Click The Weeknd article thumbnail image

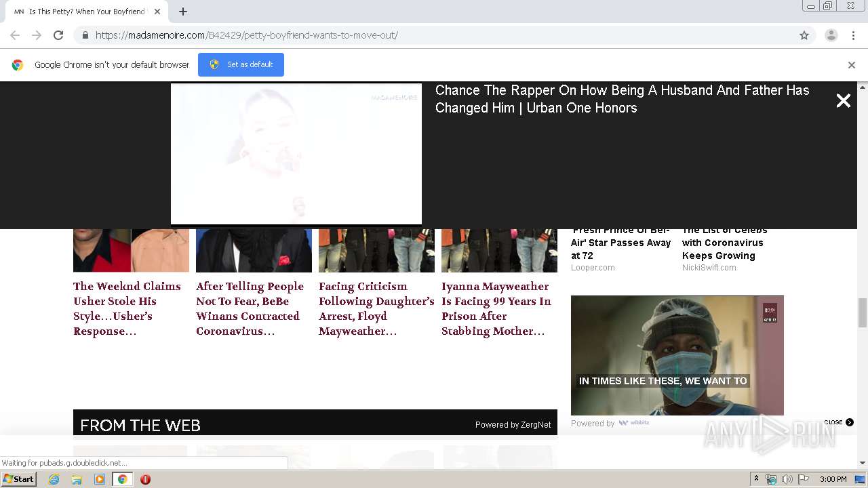(x=131, y=250)
